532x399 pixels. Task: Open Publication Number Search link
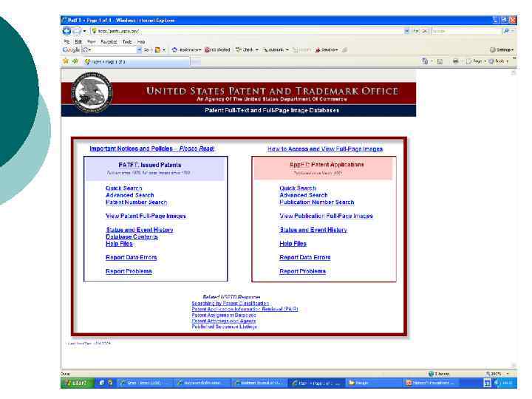[317, 202]
